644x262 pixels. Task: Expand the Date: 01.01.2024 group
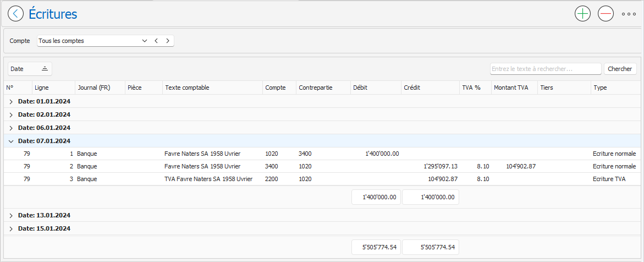click(11, 101)
